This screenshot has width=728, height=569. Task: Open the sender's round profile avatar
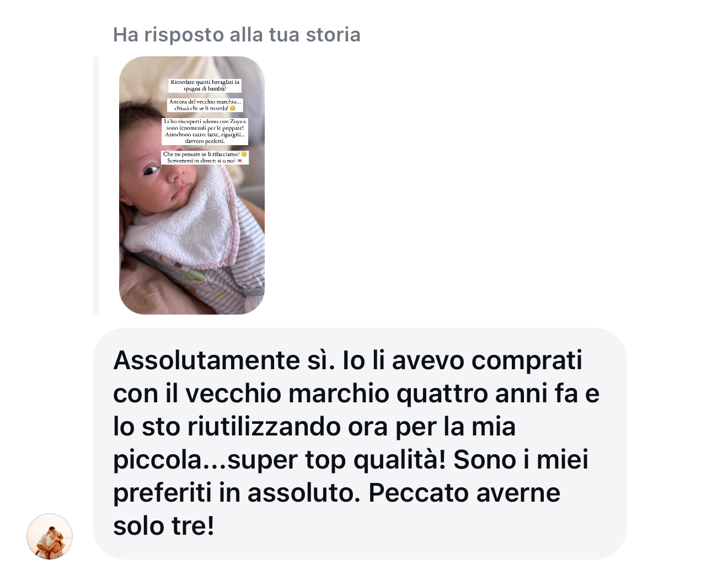[x=50, y=536]
